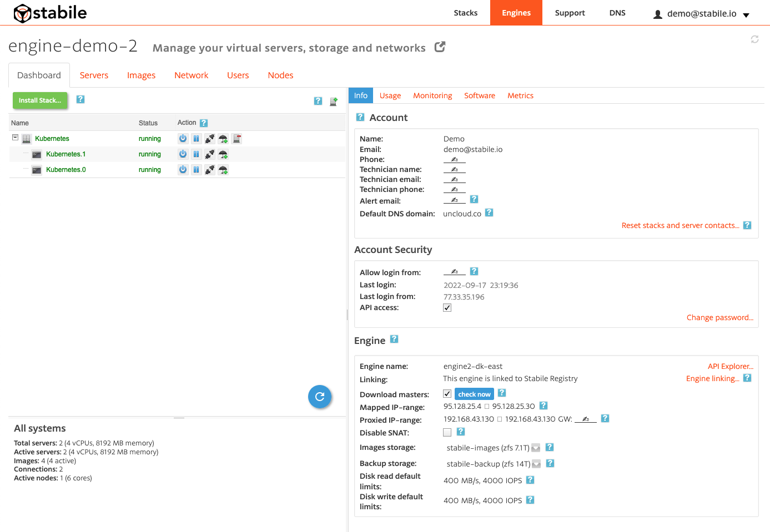Open the Images storage dropdown
Image resolution: width=770 pixels, height=532 pixels.
click(536, 448)
